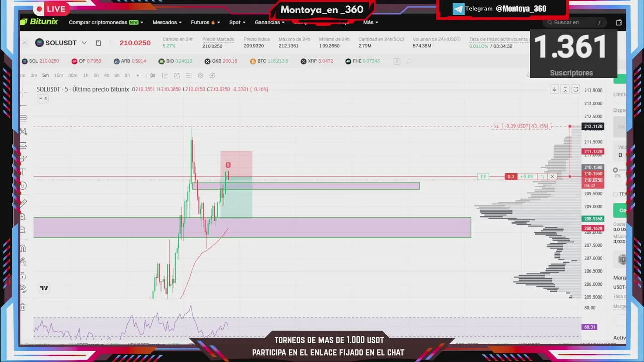Viewport: 644px width, 362px height.
Task: Select the pattern drawing tool
Action: coord(23,132)
